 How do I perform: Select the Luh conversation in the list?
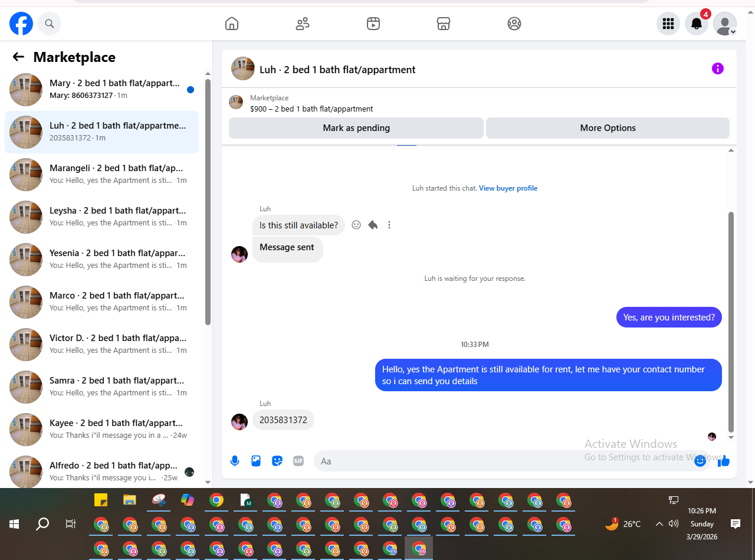pos(101,132)
